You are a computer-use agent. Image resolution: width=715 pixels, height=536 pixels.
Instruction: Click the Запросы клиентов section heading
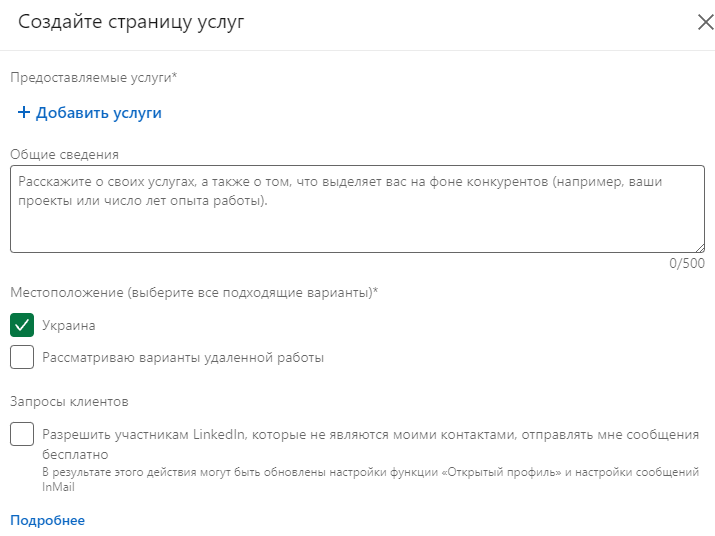coord(69,402)
